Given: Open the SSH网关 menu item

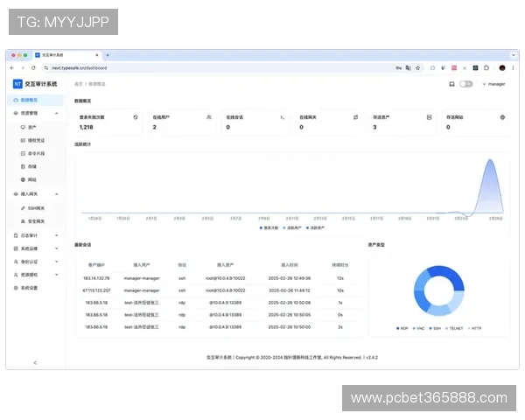Looking at the screenshot, I should click(36, 208).
